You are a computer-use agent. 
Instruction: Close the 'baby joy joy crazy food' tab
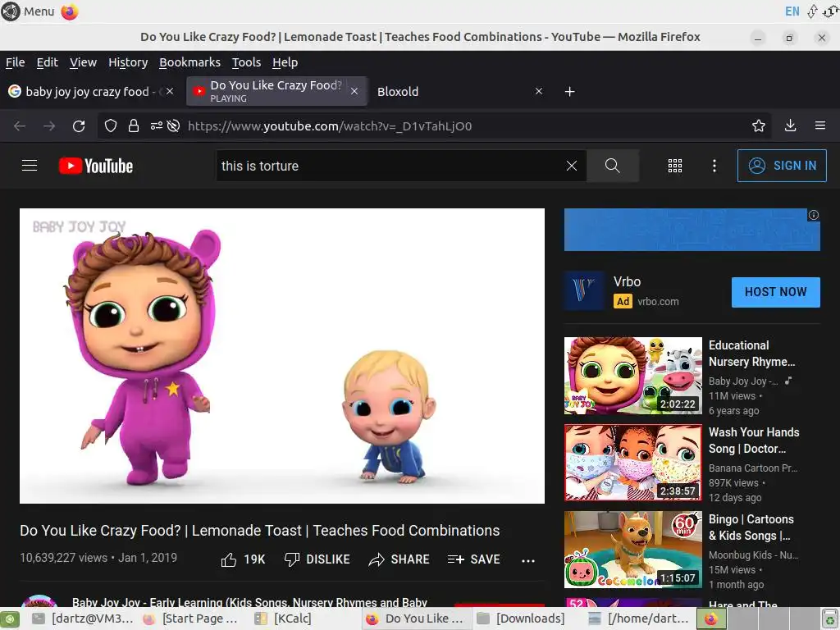[170, 91]
